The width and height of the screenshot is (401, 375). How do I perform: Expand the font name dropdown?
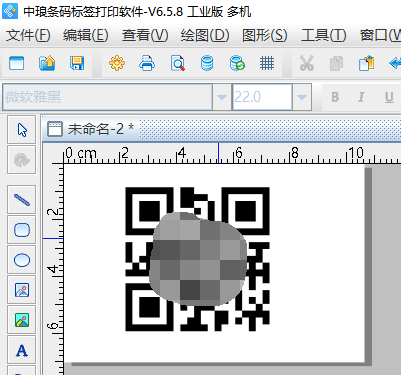pos(222,97)
